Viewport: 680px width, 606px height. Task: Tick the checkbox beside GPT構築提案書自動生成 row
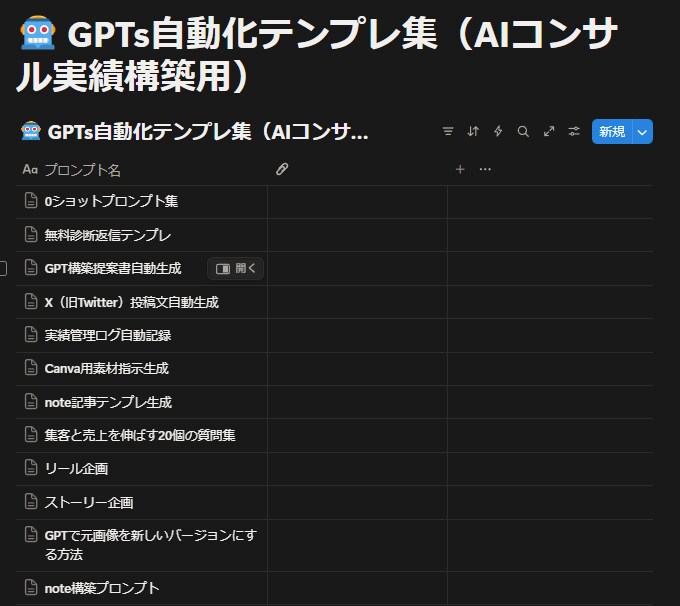[3, 269]
